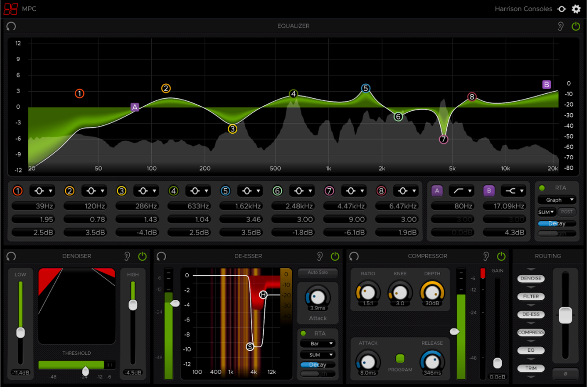Click the phase invert ø button
The image size is (588, 387).
point(565,374)
